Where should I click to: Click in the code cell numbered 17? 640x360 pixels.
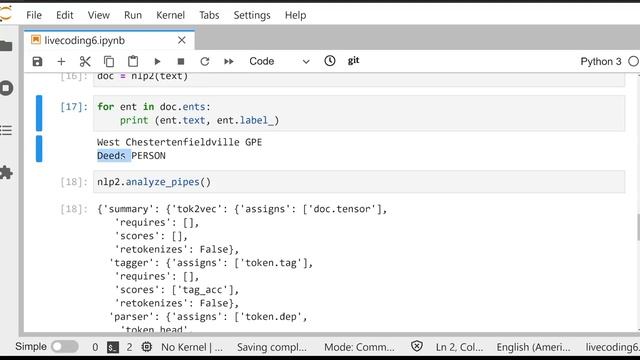(359, 113)
